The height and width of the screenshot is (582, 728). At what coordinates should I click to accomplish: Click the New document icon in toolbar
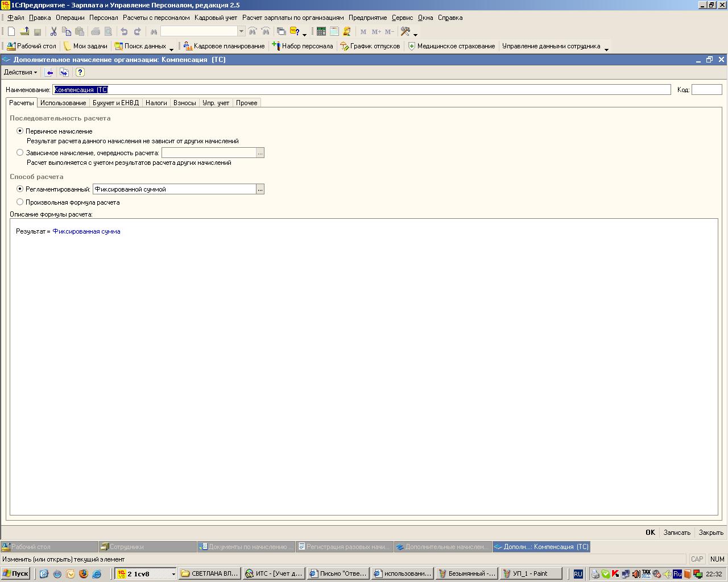[11, 32]
